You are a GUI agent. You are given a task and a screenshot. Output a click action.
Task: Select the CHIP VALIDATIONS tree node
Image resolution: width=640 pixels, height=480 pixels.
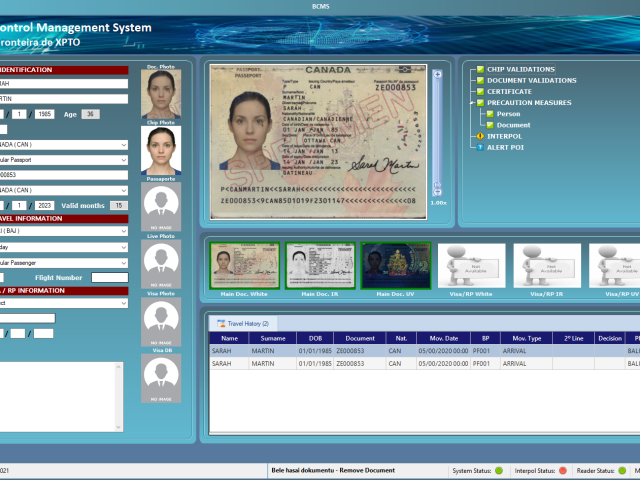click(521, 69)
